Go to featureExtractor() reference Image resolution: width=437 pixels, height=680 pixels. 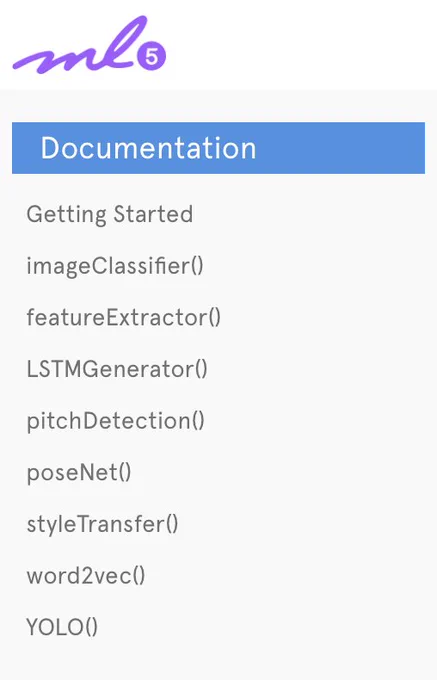[x=124, y=317]
